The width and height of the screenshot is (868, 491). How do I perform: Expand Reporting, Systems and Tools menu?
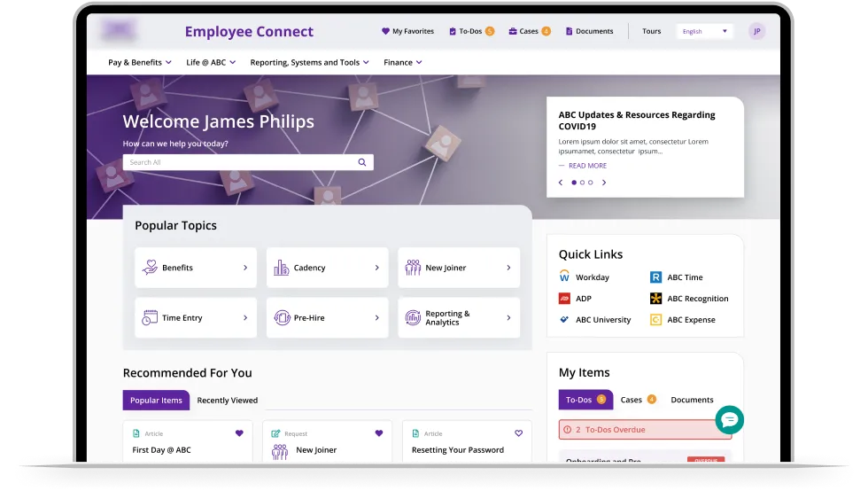[309, 63]
